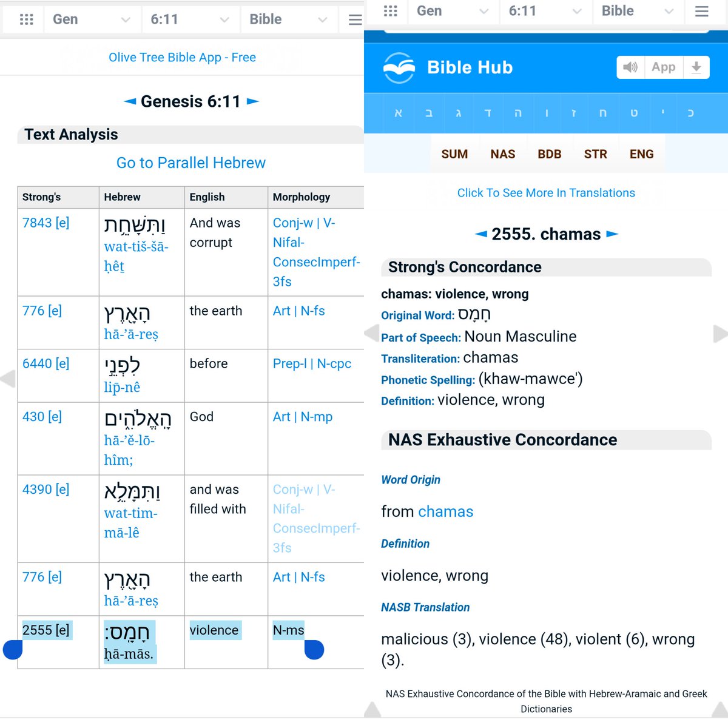
Task: Open Strong's 430 [e] link
Action: pyautogui.click(x=42, y=417)
